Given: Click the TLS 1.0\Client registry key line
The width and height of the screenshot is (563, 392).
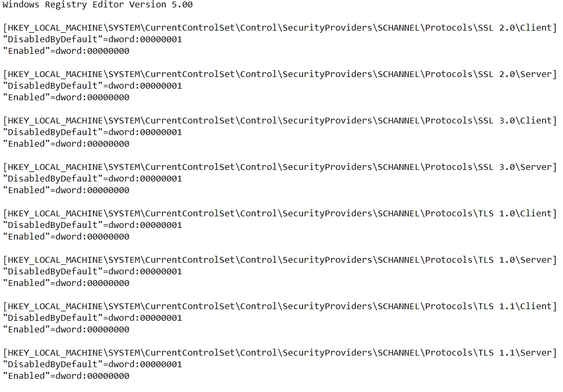Looking at the screenshot, I should [x=280, y=213].
